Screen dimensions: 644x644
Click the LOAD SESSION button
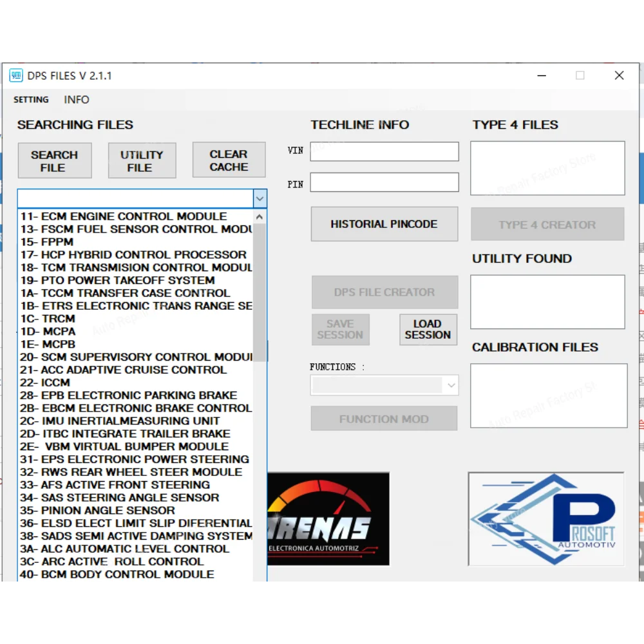point(428,329)
